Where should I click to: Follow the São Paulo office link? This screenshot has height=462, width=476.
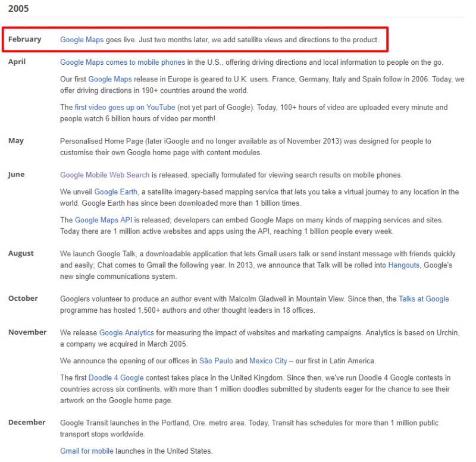coord(216,361)
